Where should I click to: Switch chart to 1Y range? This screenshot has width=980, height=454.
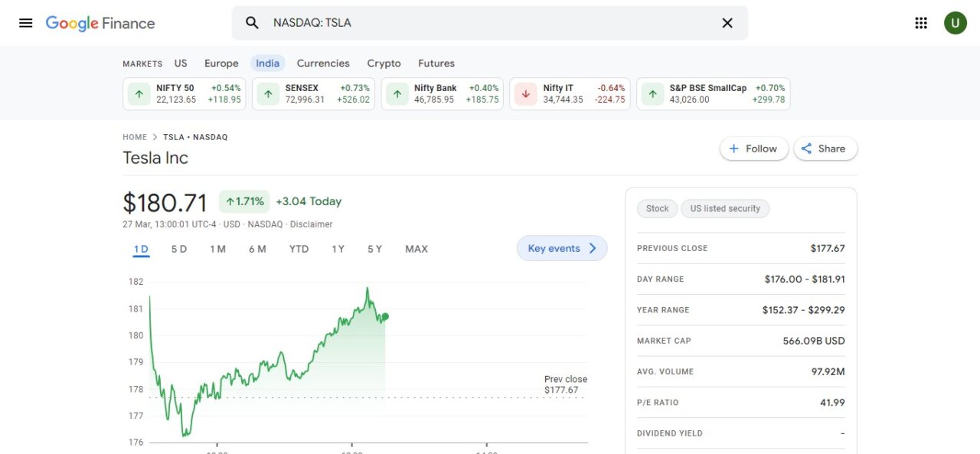click(338, 249)
